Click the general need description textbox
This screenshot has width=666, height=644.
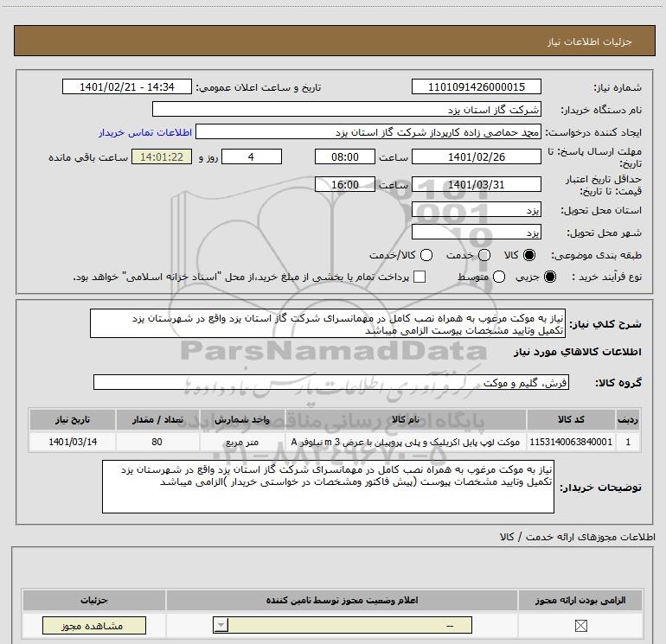tap(328, 323)
